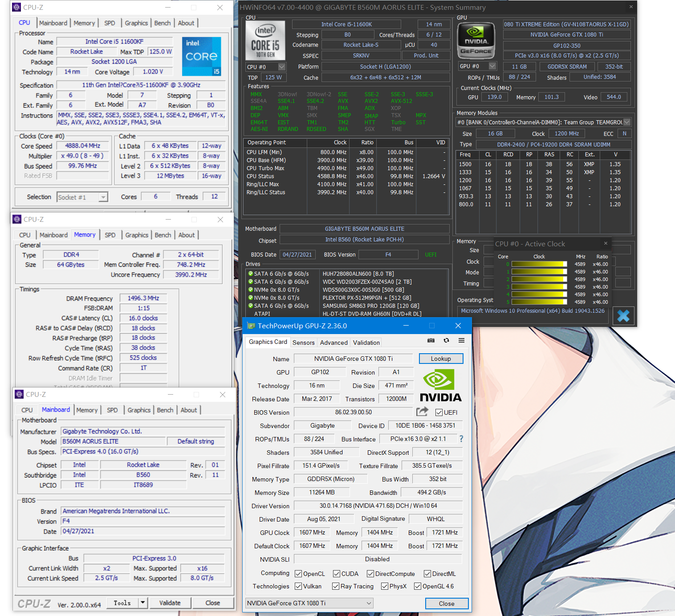Click the BIOS share/export arrow icon in GPU-Z
The width and height of the screenshot is (675, 616).
(422, 412)
